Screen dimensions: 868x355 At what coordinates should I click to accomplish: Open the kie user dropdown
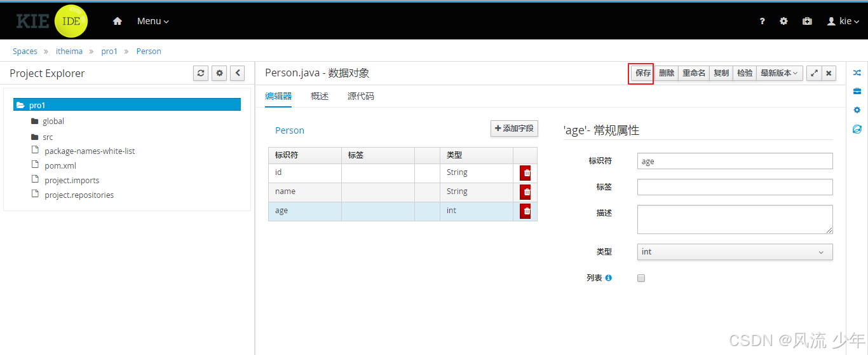[x=843, y=21]
